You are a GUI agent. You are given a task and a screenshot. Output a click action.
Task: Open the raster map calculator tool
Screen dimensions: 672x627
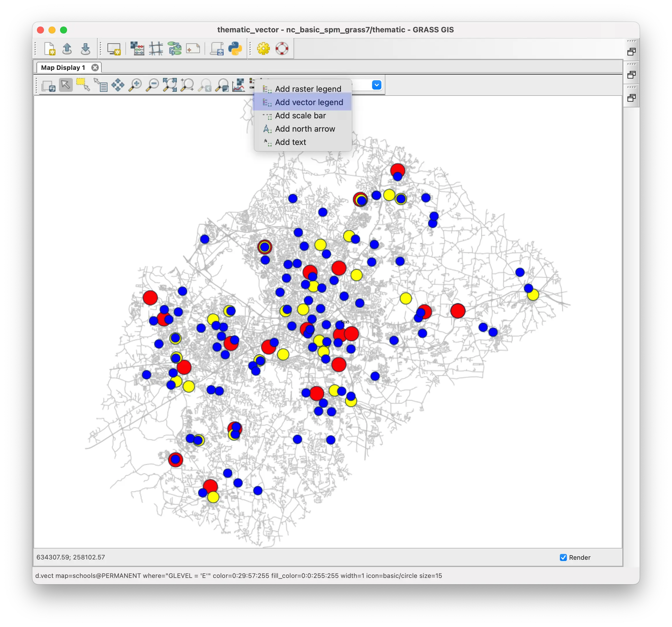coord(137,49)
